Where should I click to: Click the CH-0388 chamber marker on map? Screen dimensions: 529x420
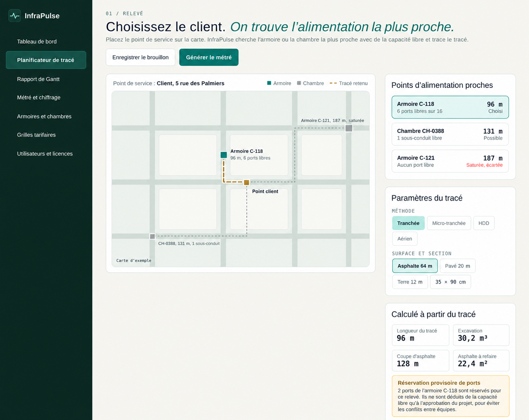tap(152, 236)
